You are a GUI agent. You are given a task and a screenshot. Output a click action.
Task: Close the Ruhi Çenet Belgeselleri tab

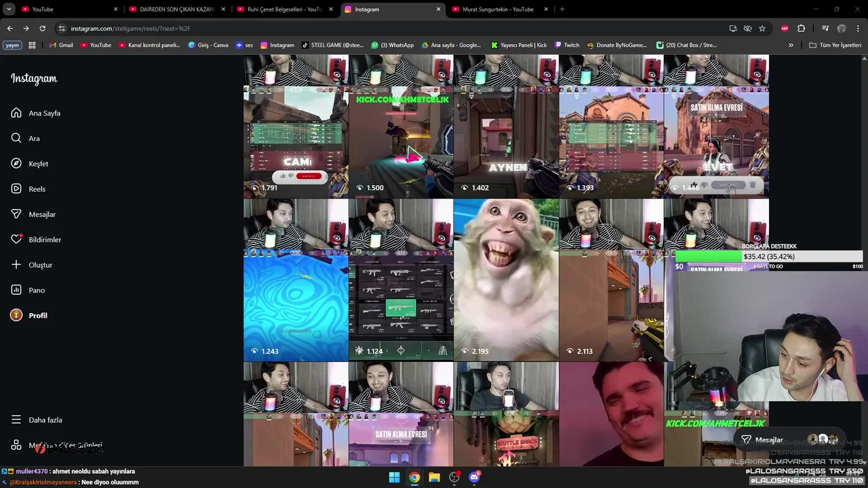(331, 9)
